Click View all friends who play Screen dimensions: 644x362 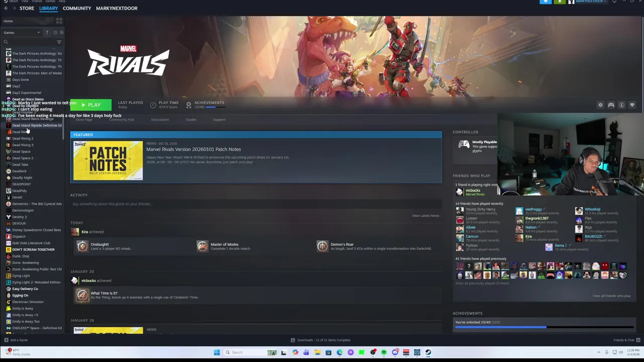tap(611, 296)
